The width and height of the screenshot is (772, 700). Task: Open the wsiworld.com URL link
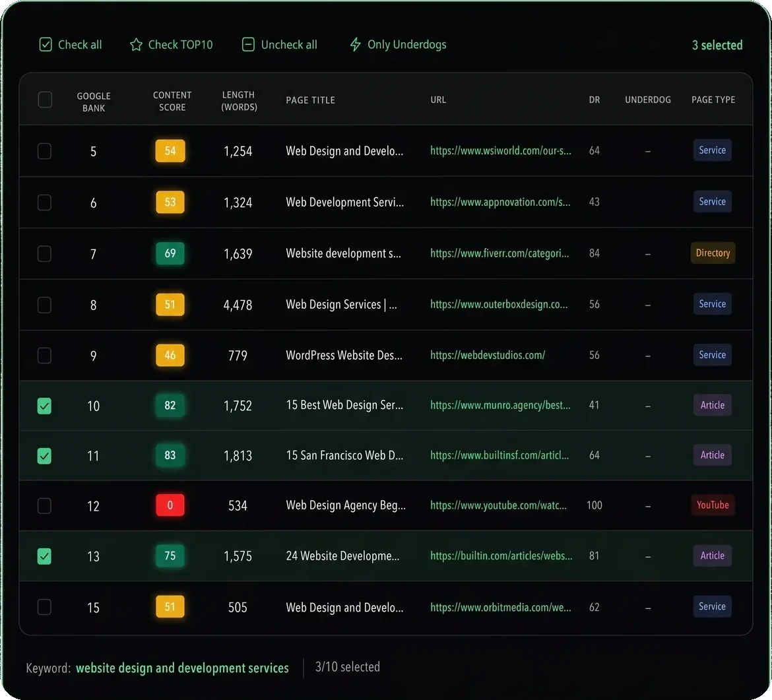501,150
